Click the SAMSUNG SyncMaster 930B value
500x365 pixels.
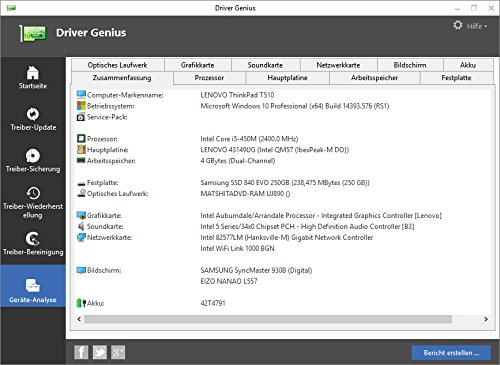(x=256, y=270)
